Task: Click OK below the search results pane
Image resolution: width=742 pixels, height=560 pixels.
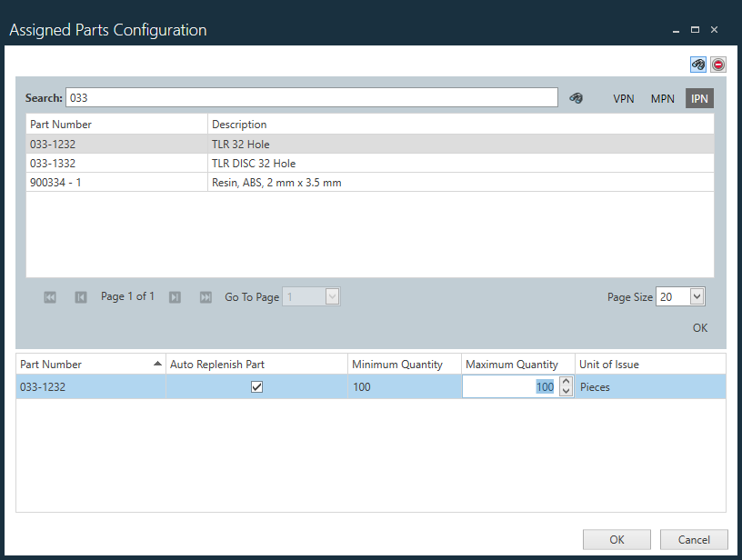Action: point(700,328)
